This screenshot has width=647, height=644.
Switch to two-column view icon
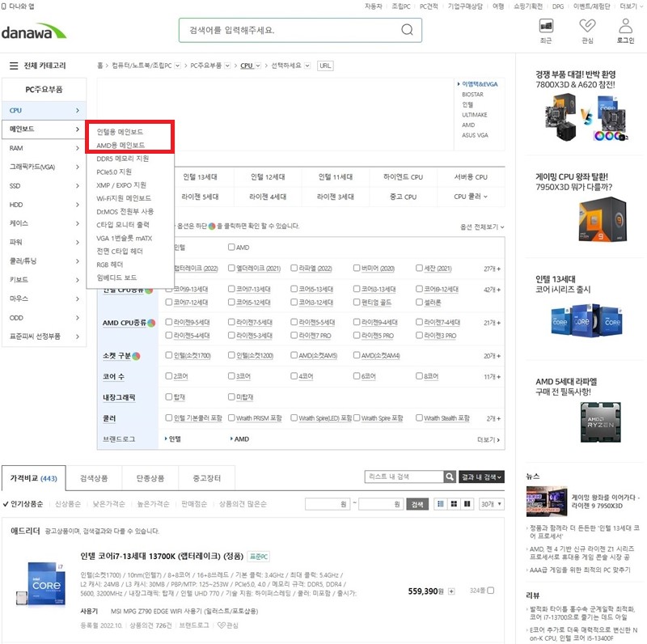(467, 504)
